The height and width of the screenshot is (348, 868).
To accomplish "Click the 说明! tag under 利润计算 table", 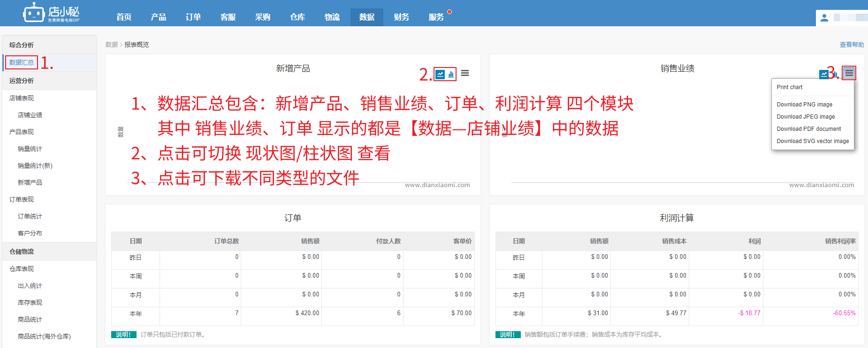I will (x=508, y=334).
